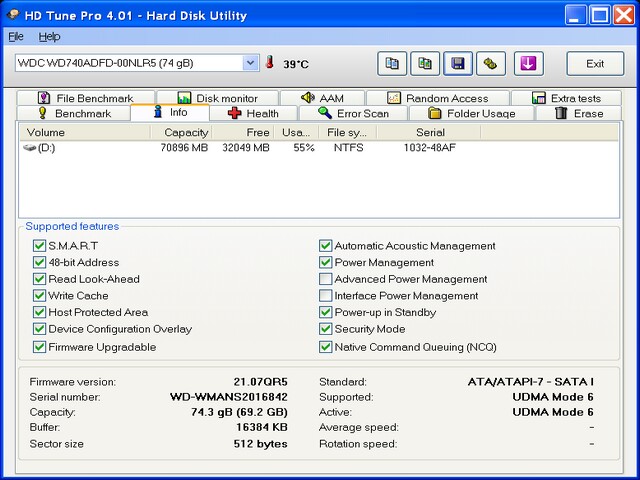Viewport: 640px width, 480px height.
Task: Click the 74.3 gB (69.2 GB) capacity value
Action: [x=239, y=412]
